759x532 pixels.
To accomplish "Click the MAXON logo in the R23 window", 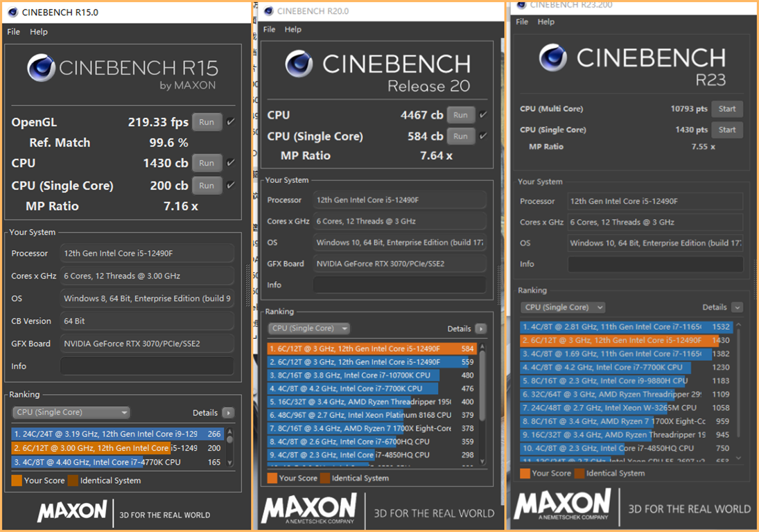I will pyautogui.click(x=562, y=504).
